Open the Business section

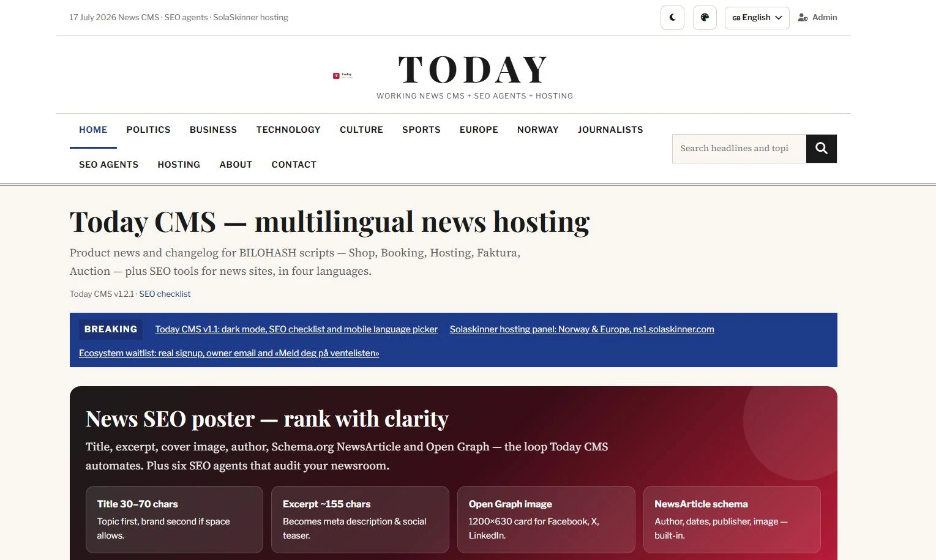pyautogui.click(x=213, y=130)
